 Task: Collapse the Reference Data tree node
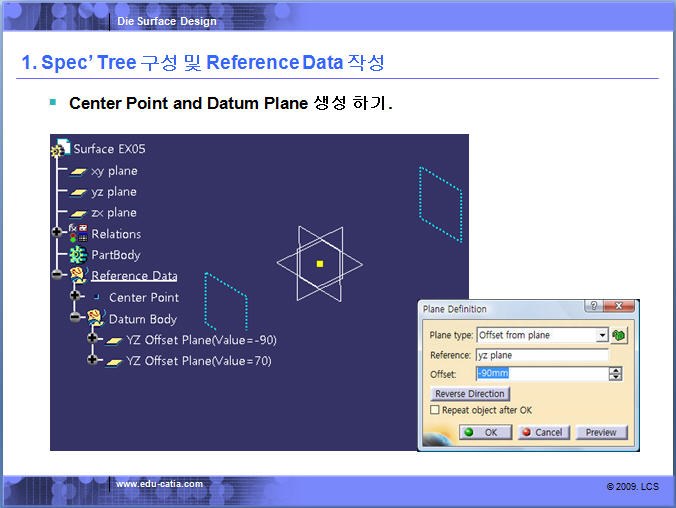pyautogui.click(x=57, y=275)
